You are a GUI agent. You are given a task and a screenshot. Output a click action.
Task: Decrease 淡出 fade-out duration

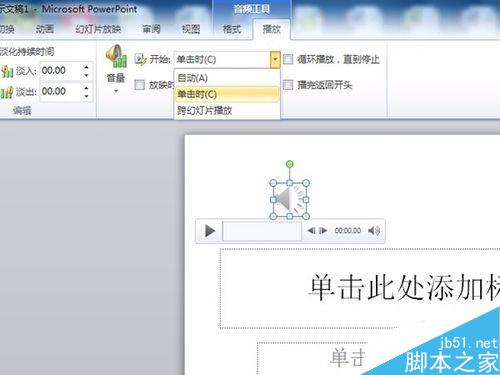point(86,96)
